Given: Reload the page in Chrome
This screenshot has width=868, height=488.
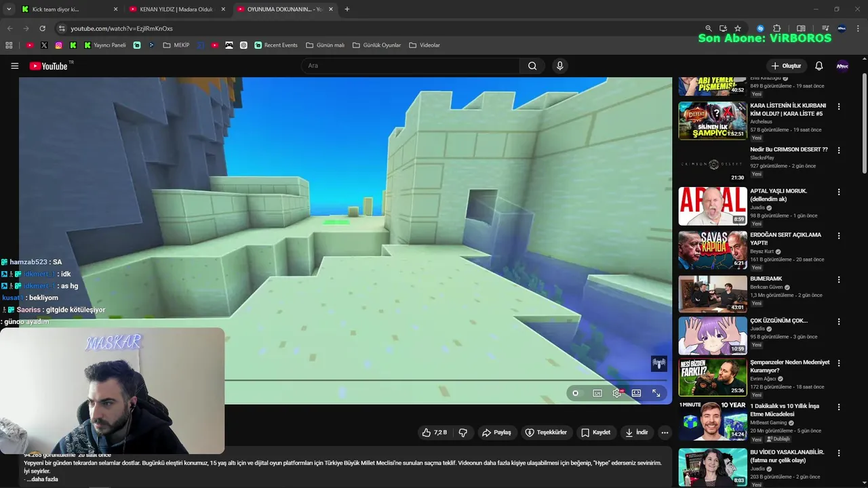Looking at the screenshot, I should point(42,28).
